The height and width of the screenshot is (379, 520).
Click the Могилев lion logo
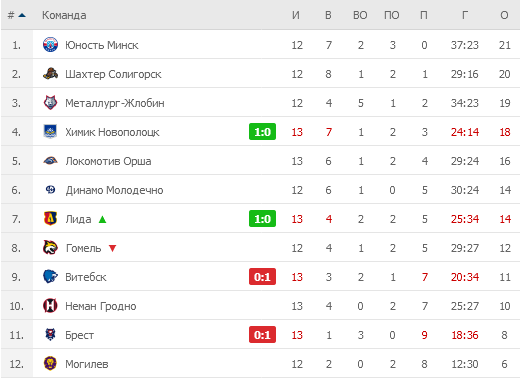tap(50, 364)
